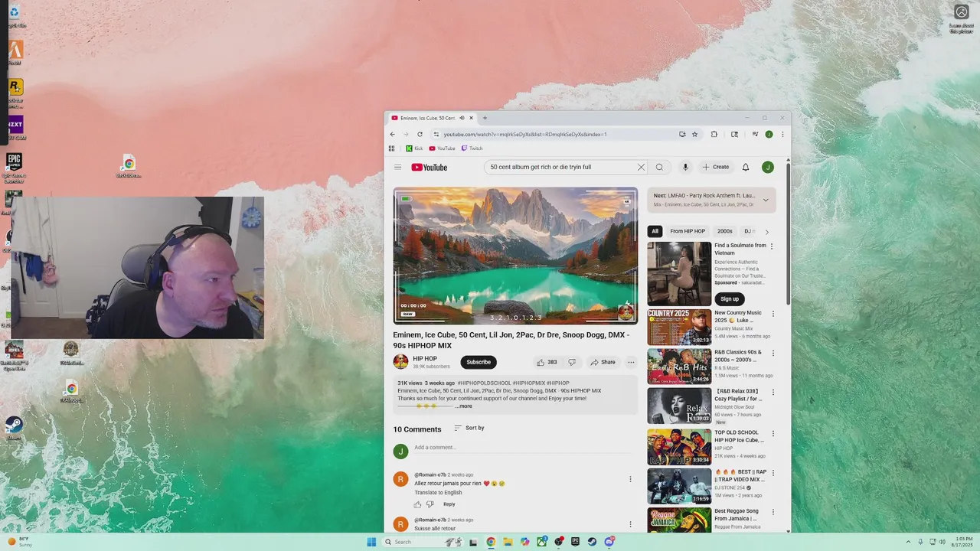Open the YouTube account avatar menu
This screenshot has width=980, height=551.
[x=768, y=167]
